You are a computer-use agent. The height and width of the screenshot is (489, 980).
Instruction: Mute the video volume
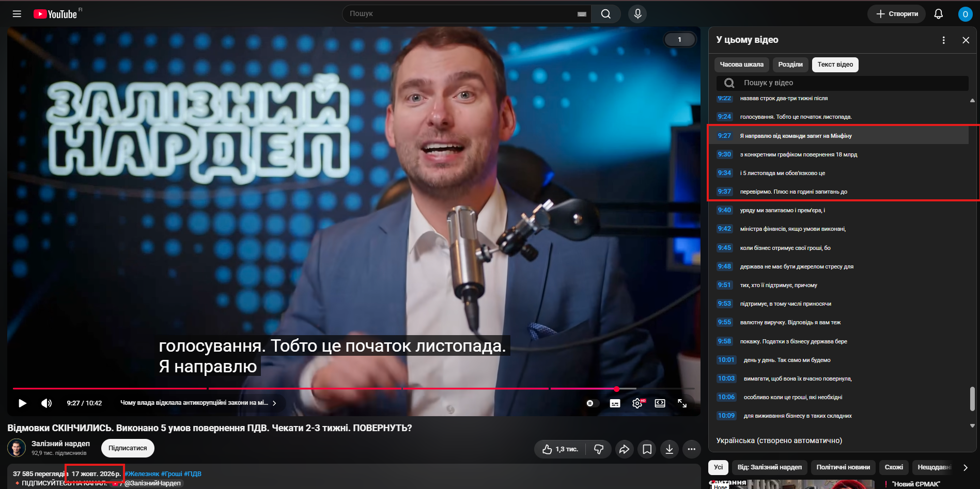pos(46,403)
